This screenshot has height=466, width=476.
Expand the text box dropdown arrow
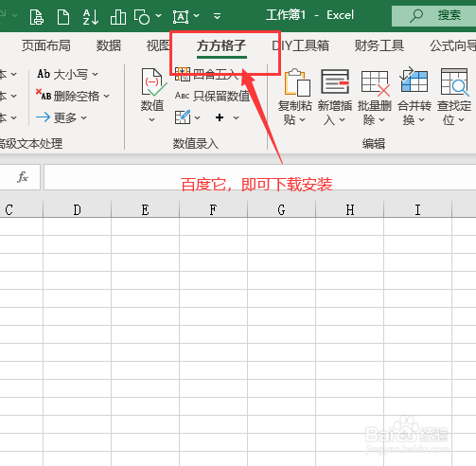(x=196, y=15)
